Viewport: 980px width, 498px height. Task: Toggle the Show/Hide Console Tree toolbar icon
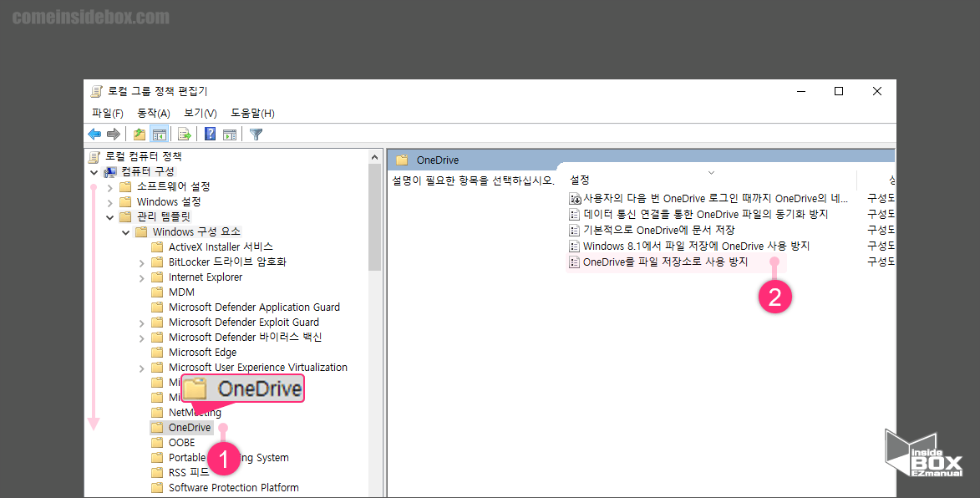[x=159, y=134]
